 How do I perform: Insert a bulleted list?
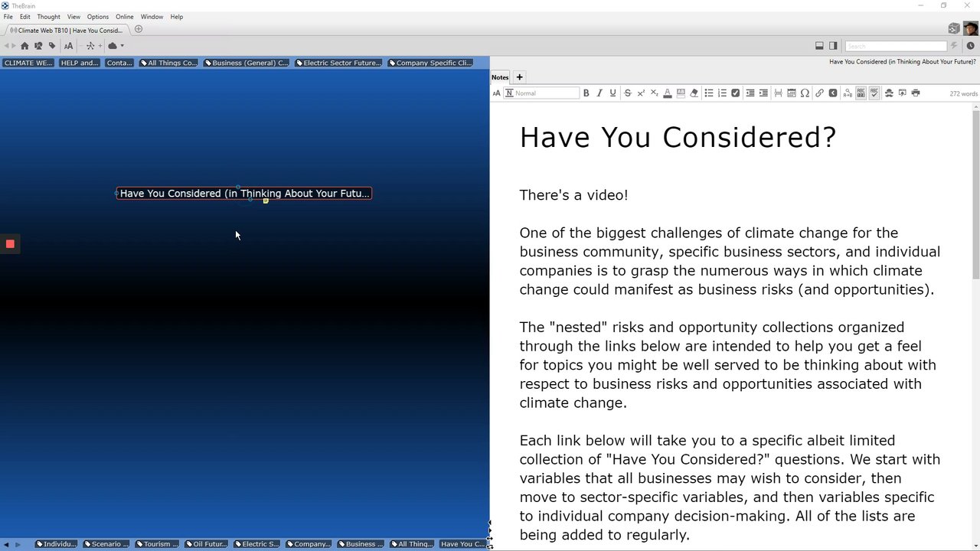pos(709,93)
